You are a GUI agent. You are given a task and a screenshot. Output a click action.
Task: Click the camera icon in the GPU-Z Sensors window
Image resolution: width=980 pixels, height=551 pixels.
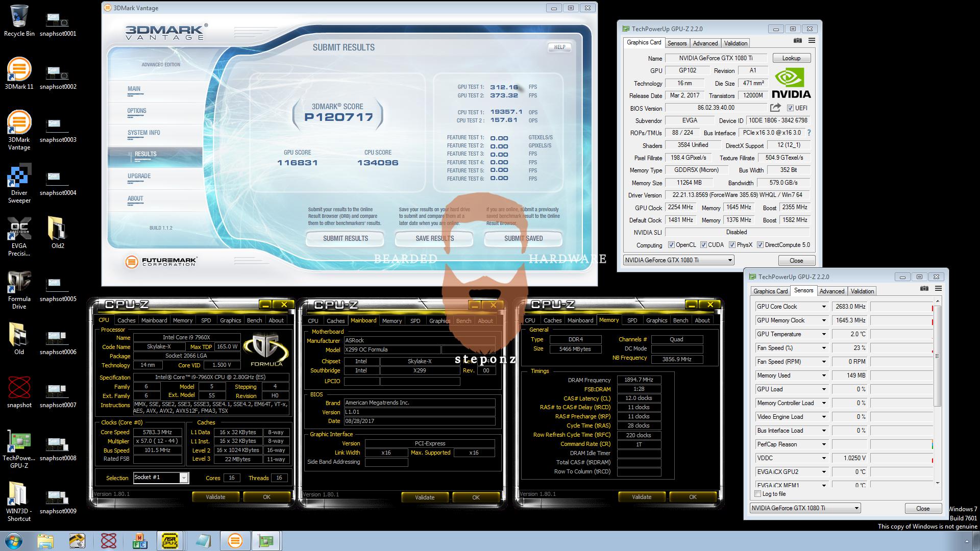[x=924, y=289]
